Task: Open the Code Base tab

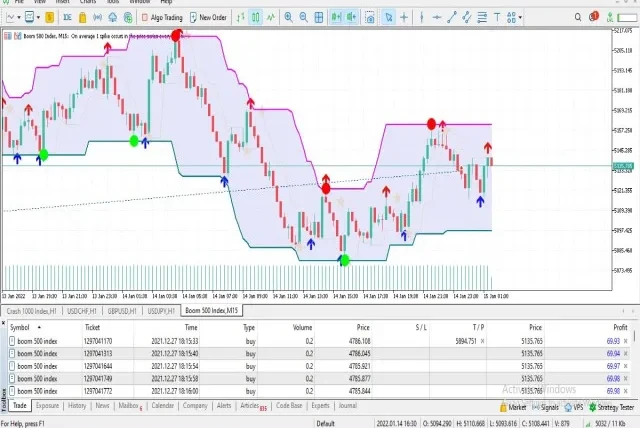Action: 289,406
